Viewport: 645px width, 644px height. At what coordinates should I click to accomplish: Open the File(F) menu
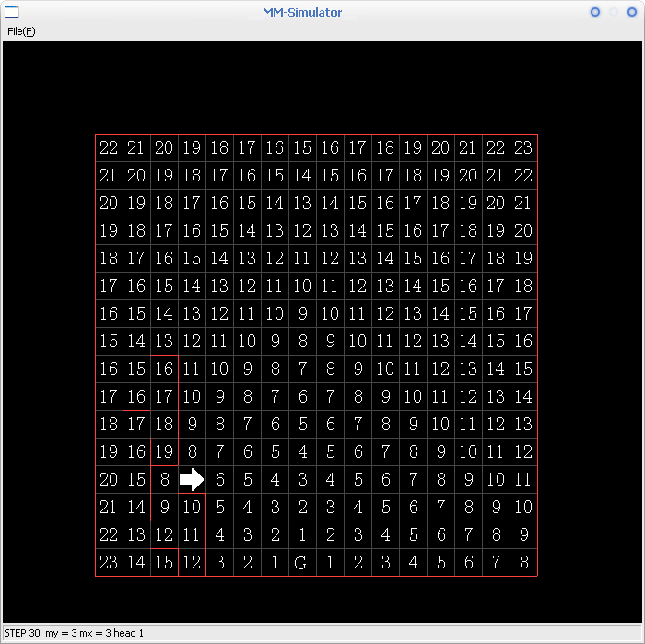click(x=21, y=31)
